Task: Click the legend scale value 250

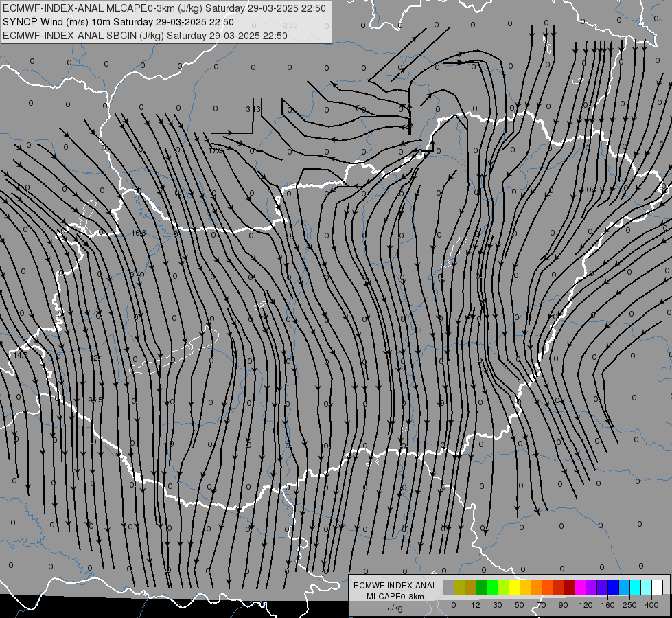Action: coord(629,606)
